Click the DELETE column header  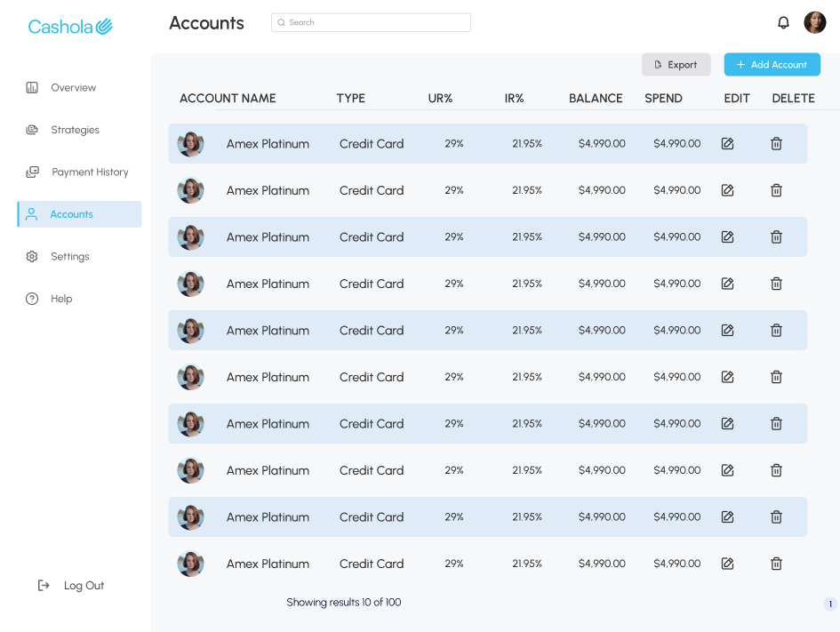[x=794, y=98]
